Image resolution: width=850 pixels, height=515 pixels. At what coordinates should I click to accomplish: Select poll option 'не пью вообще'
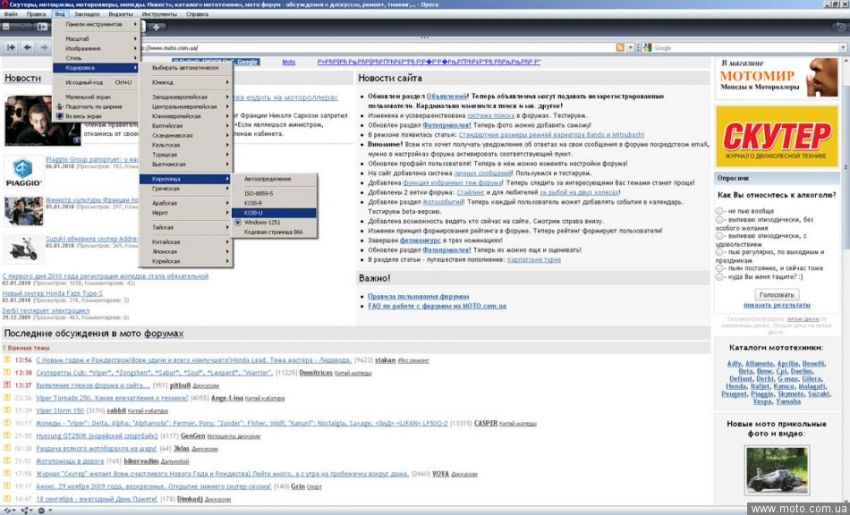point(719,211)
